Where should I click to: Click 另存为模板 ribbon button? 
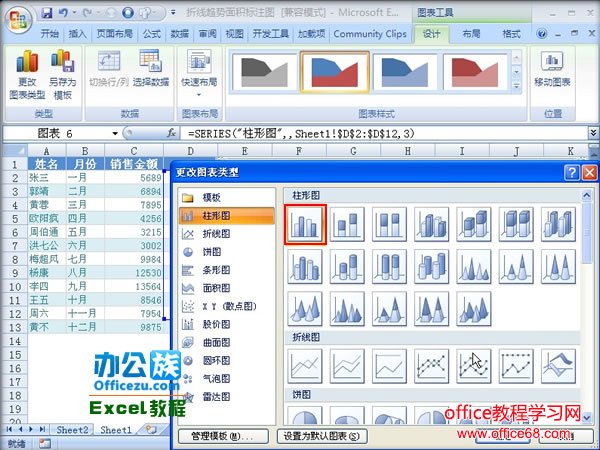click(x=62, y=75)
